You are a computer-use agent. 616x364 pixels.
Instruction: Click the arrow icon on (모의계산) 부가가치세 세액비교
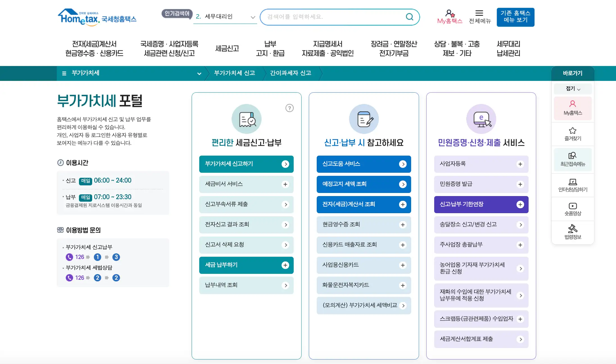pyautogui.click(x=403, y=306)
